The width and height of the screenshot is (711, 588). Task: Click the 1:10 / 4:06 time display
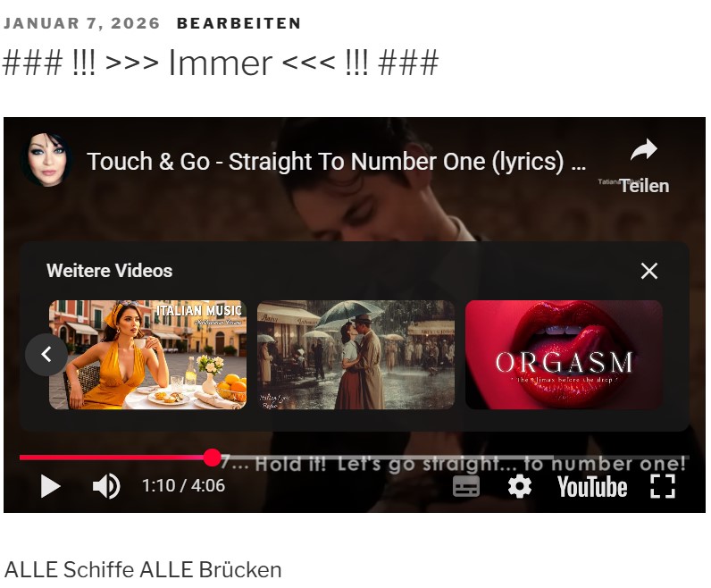[x=183, y=486]
